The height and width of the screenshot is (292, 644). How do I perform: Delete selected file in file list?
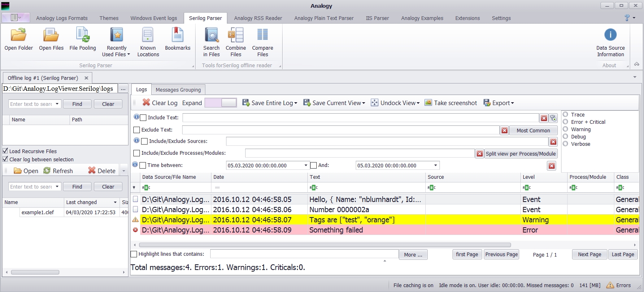(102, 171)
